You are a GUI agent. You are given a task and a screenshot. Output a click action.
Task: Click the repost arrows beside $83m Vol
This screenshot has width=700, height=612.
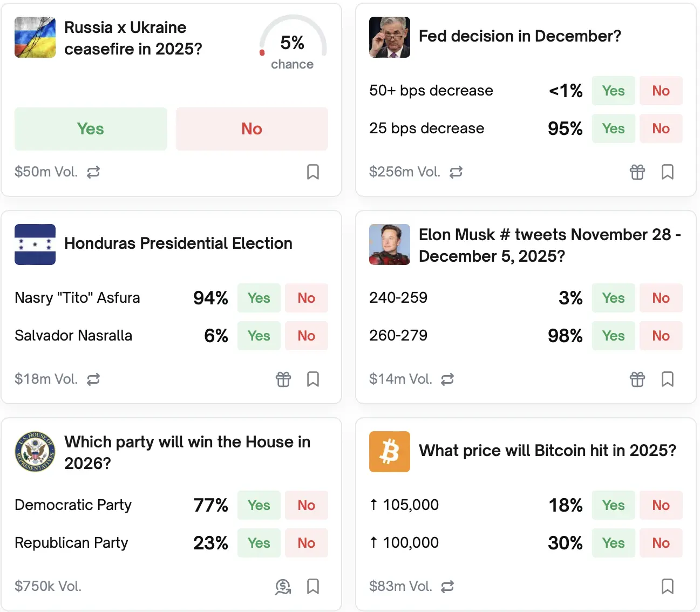pyautogui.click(x=447, y=586)
